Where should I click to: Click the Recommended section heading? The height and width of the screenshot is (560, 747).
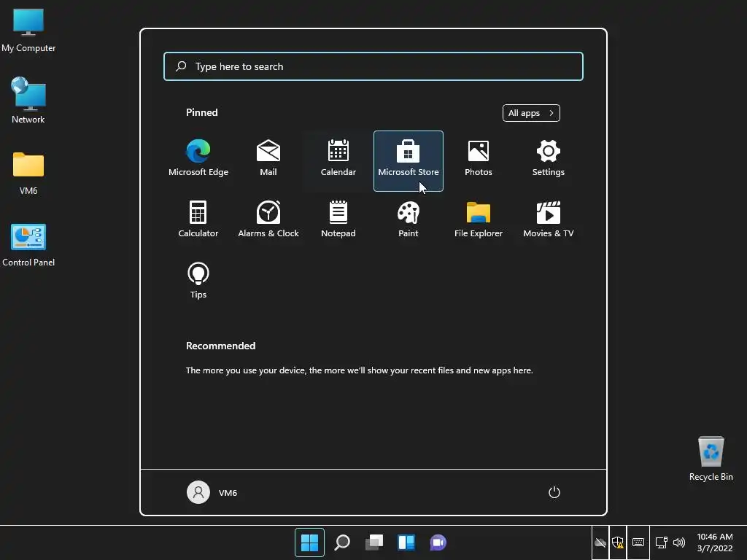point(220,346)
